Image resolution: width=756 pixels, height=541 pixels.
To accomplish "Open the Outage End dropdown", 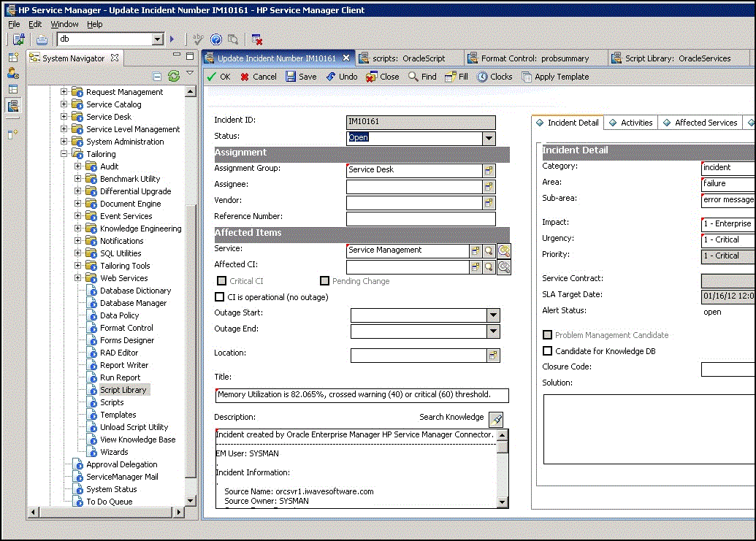I will [493, 331].
